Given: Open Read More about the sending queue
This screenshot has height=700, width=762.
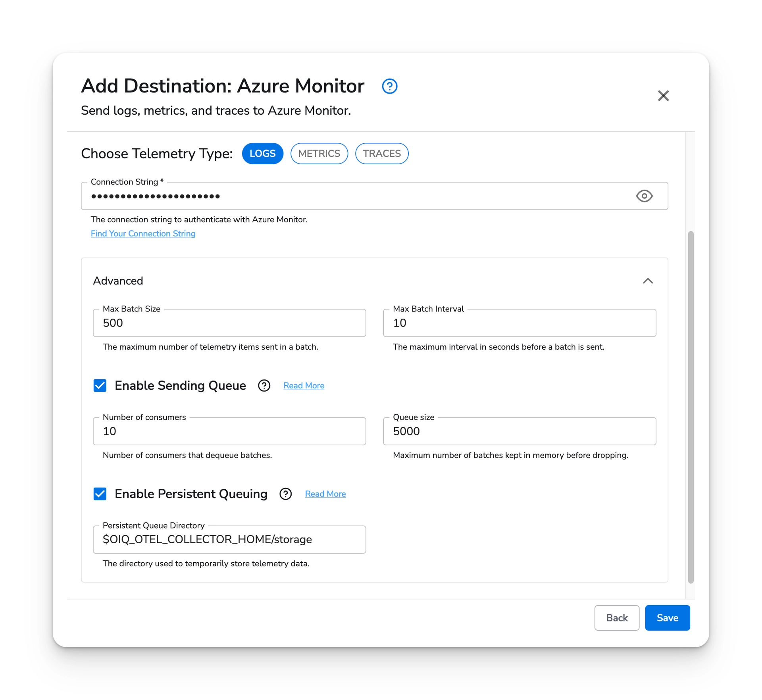Looking at the screenshot, I should pos(304,385).
